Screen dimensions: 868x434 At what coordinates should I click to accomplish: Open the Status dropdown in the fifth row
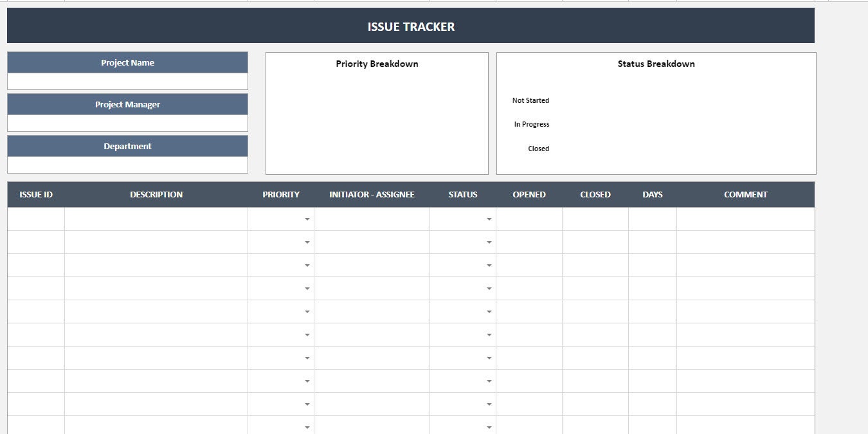489,311
